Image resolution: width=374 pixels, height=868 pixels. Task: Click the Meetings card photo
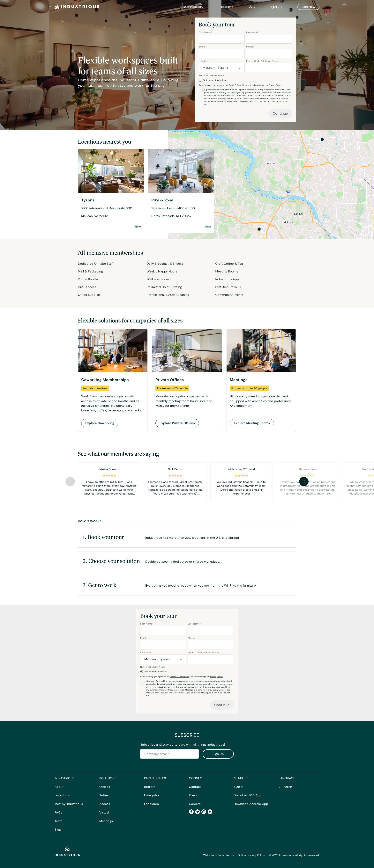click(x=261, y=351)
